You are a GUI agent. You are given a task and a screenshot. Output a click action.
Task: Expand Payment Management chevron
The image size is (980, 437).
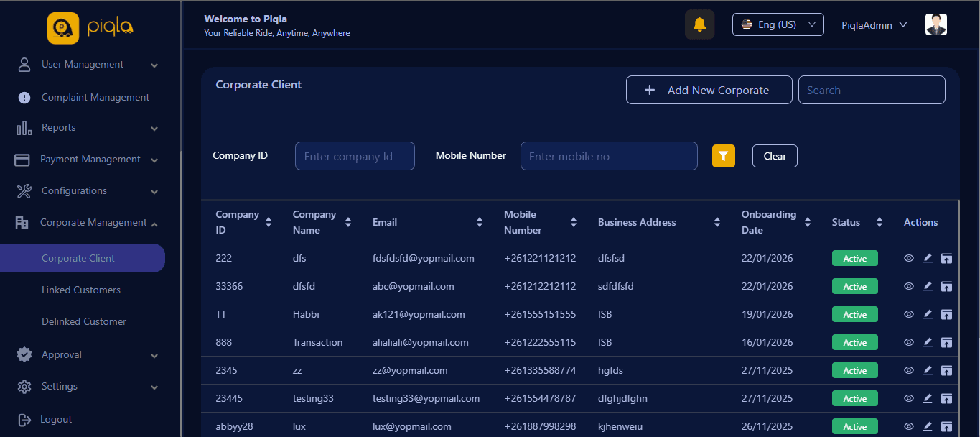(x=154, y=160)
